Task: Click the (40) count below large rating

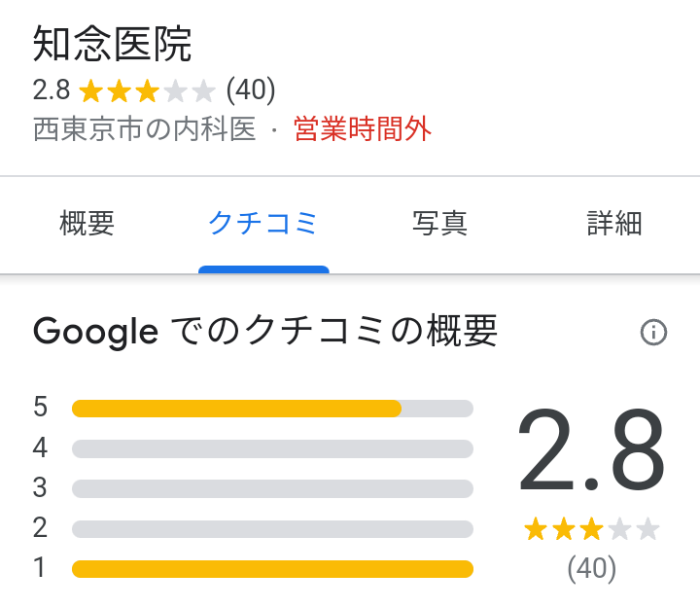Action: pos(592,568)
